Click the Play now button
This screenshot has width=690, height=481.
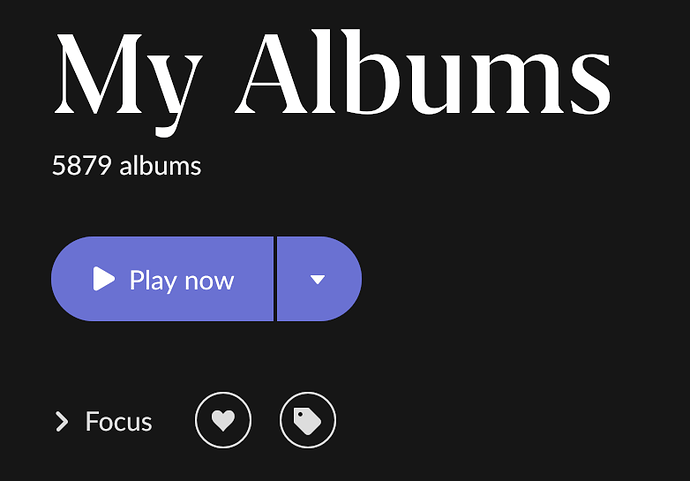(x=162, y=279)
